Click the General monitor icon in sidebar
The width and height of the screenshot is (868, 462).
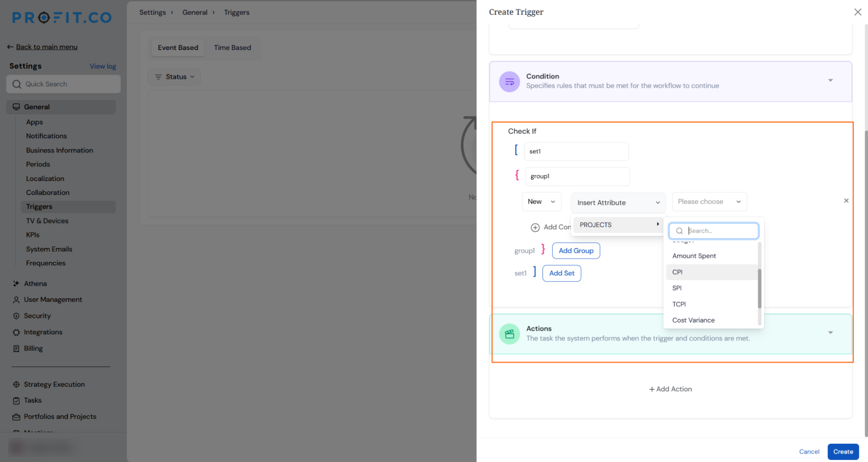tap(16, 107)
